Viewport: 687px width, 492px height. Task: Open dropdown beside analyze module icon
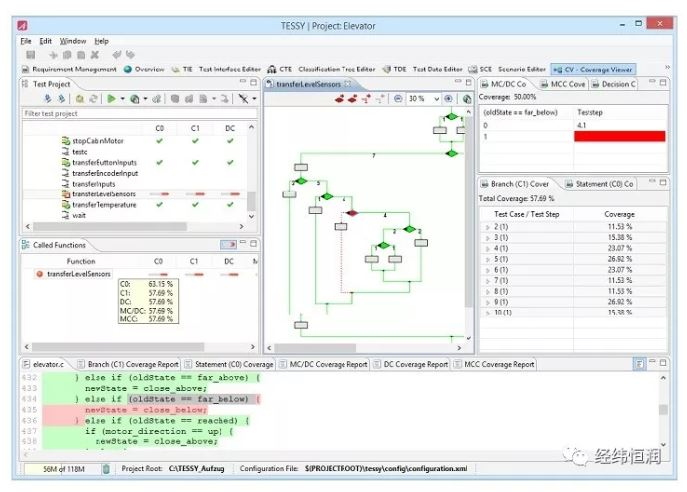point(145,99)
